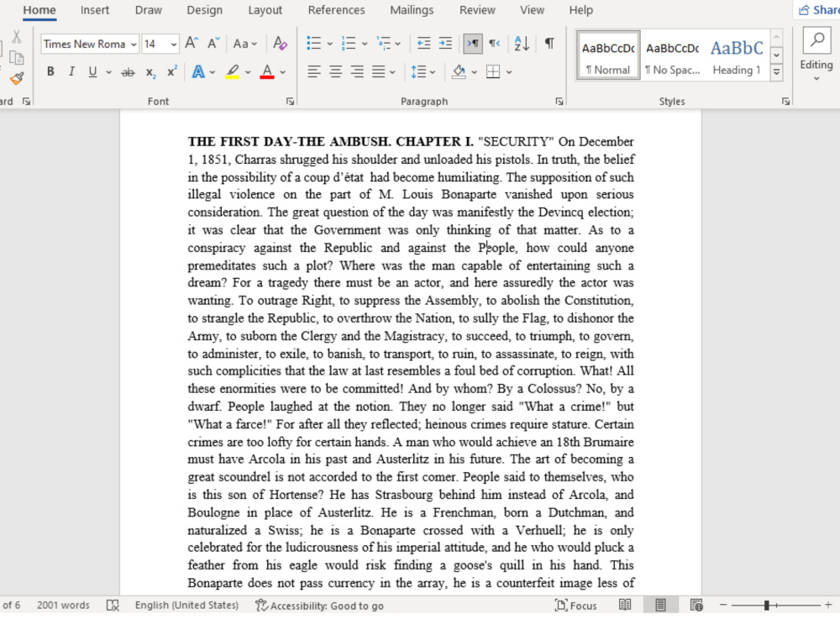Click the Share button

pyautogui.click(x=818, y=10)
